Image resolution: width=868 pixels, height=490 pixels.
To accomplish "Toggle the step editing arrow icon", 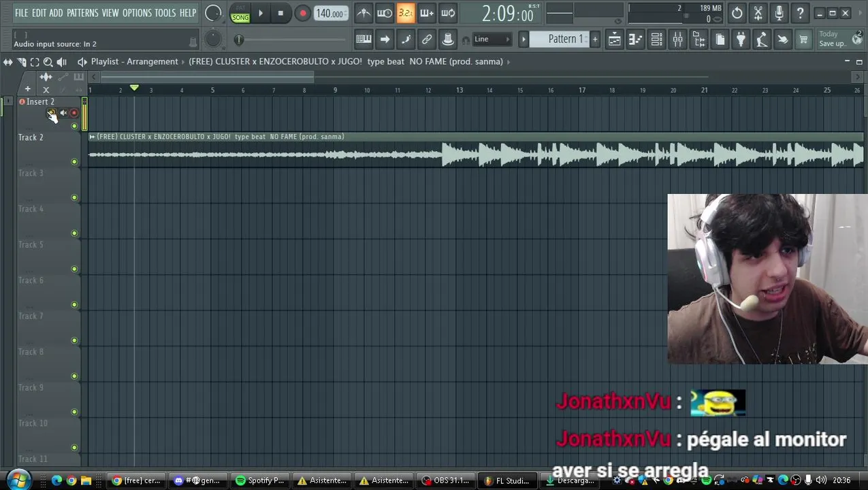I will coord(385,39).
